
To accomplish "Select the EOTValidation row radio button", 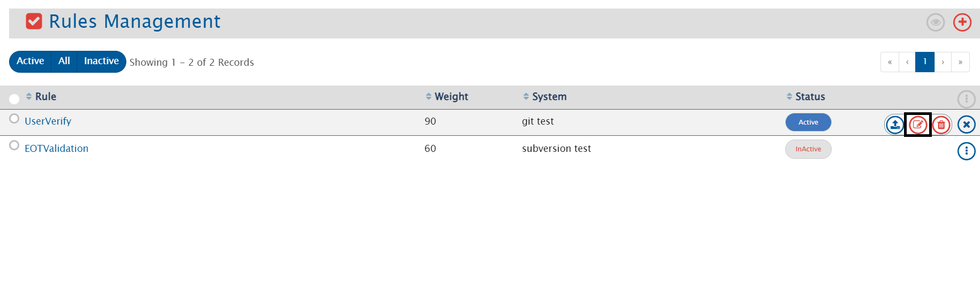I will pyautogui.click(x=14, y=145).
